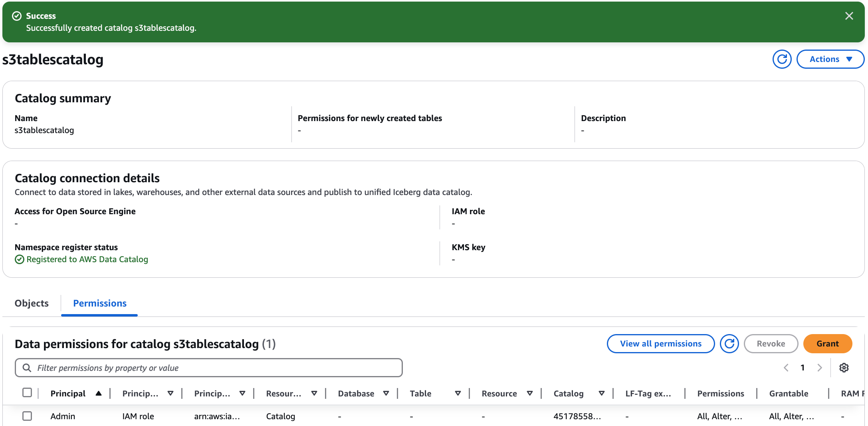Open the Actions dropdown menu
The width and height of the screenshot is (868, 426).
pos(830,59)
